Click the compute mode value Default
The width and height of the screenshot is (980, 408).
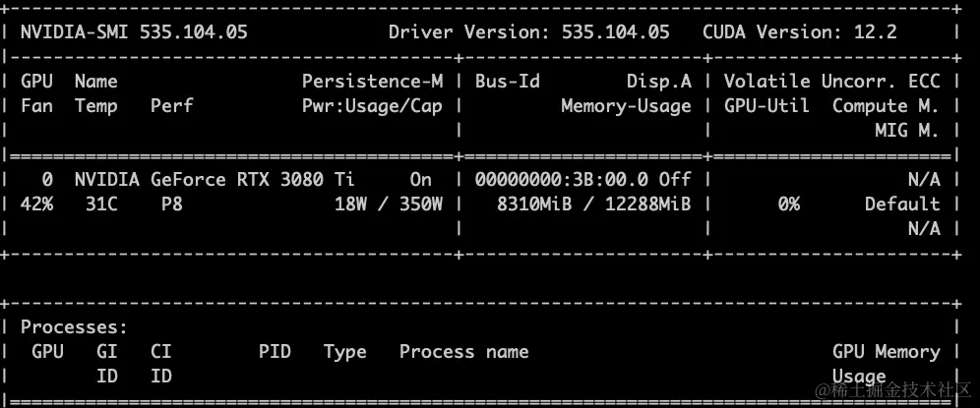[x=902, y=204]
